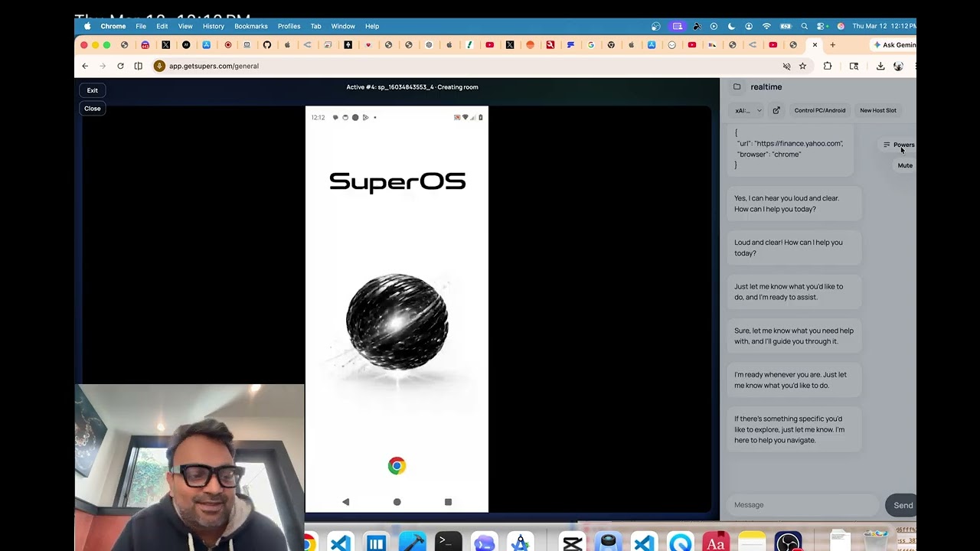980x551 pixels.
Task: Go back with the browser back arrow
Action: 85,66
